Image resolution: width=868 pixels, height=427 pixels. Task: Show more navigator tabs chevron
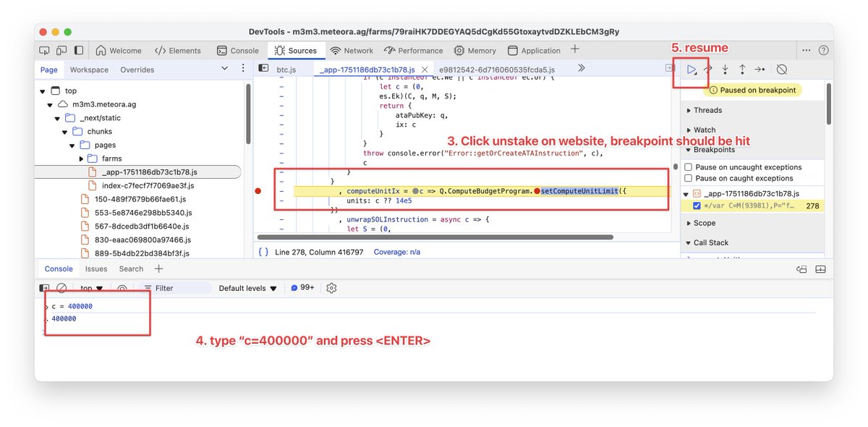224,69
